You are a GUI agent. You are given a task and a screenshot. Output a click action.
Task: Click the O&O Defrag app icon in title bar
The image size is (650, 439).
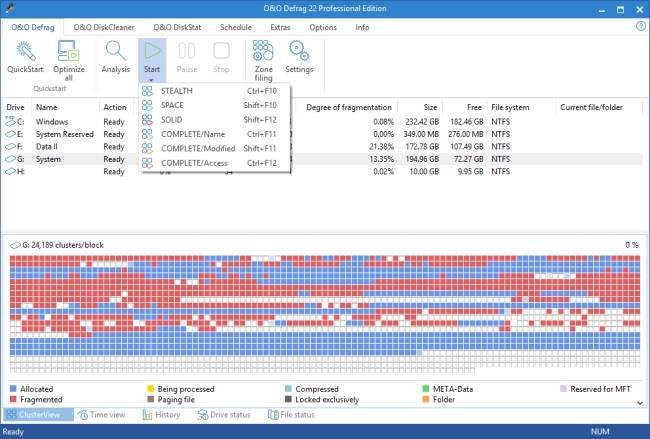[10, 8]
